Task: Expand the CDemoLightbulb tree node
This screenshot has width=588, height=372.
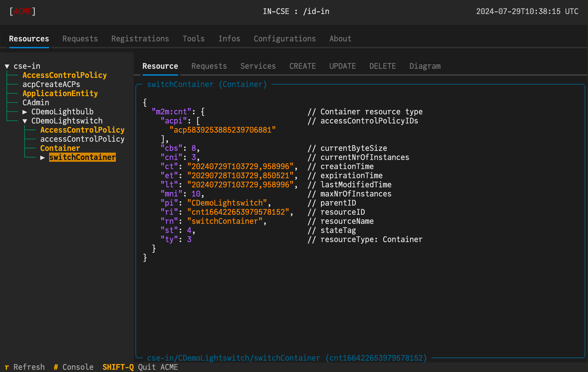Action: pyautogui.click(x=25, y=112)
